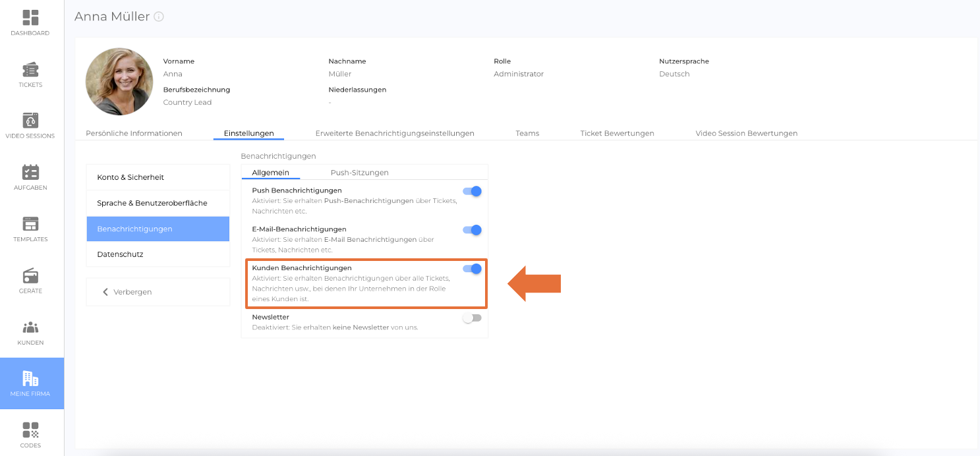The image size is (980, 456).
Task: Select Konto & Sicherheit menu item
Action: click(x=130, y=177)
